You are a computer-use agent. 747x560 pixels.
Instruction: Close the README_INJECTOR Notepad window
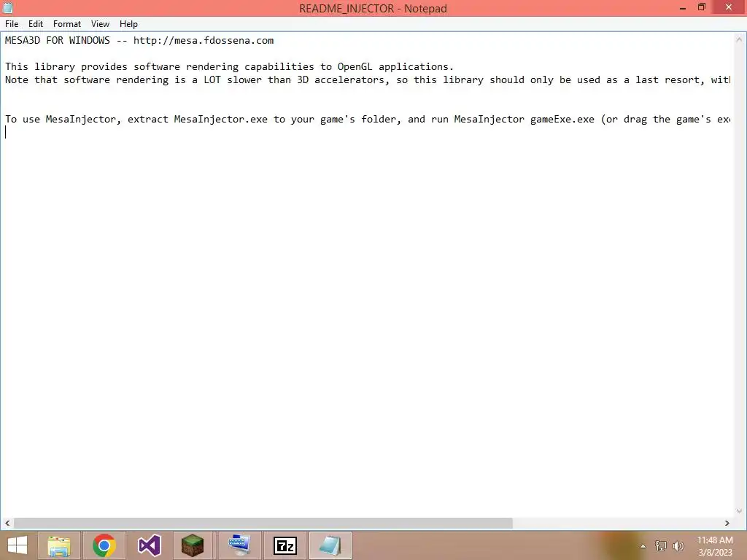pos(729,7)
